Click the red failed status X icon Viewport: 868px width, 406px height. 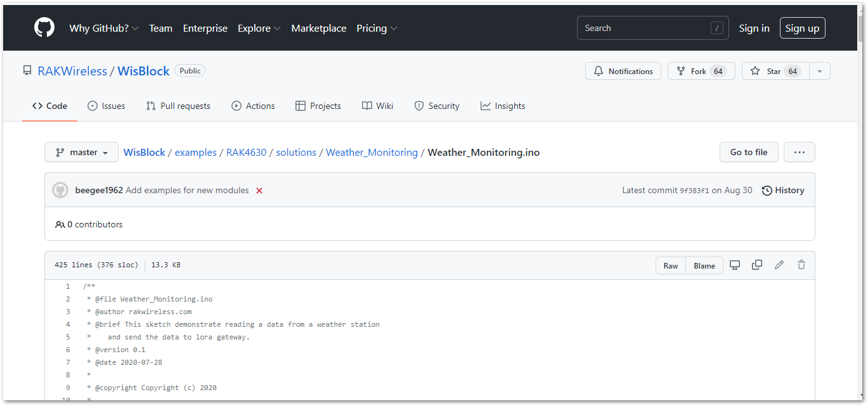point(259,191)
